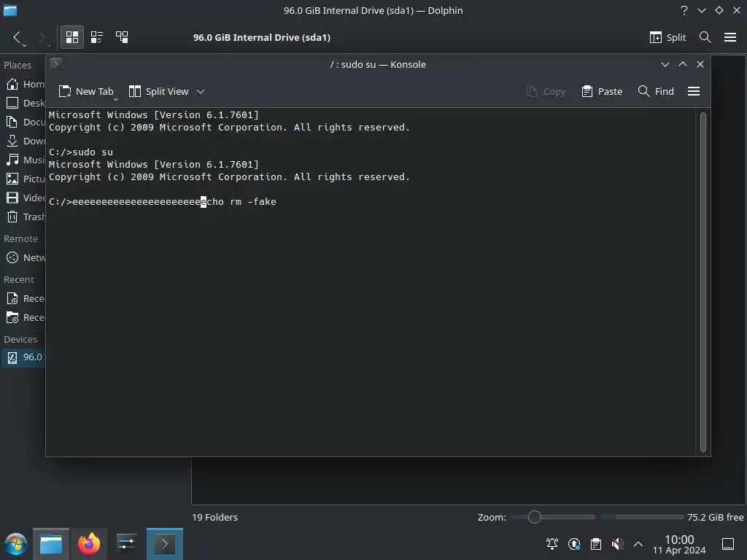Open Documents in Places panel

[26, 122]
